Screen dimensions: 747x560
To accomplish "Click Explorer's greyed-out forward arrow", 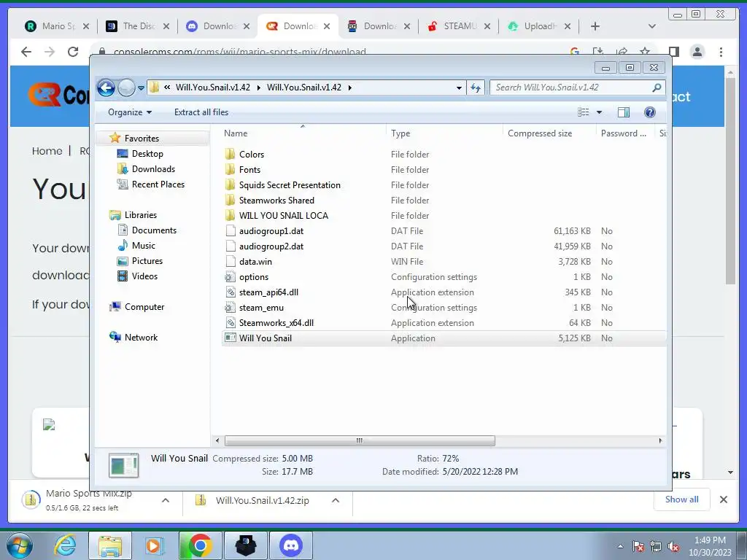I will tap(126, 87).
